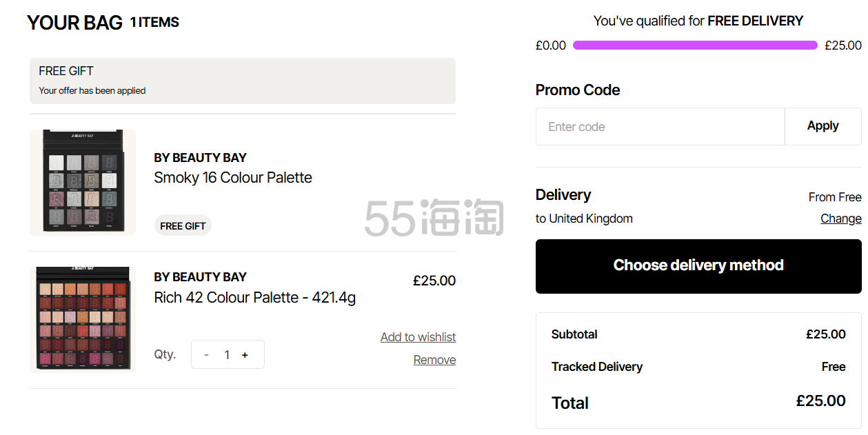868x435 pixels.
Task: Click the purple free delivery progress bar
Action: [695, 45]
